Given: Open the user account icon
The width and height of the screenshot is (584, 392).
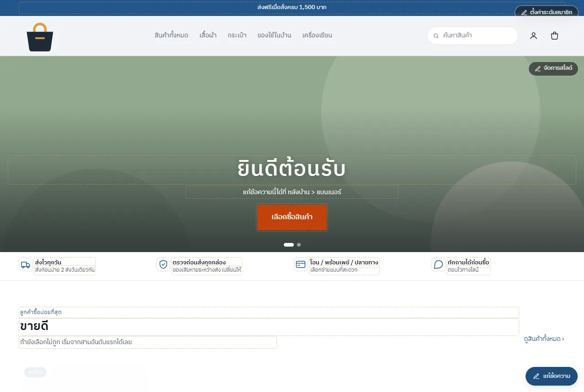Looking at the screenshot, I should coord(533,36).
